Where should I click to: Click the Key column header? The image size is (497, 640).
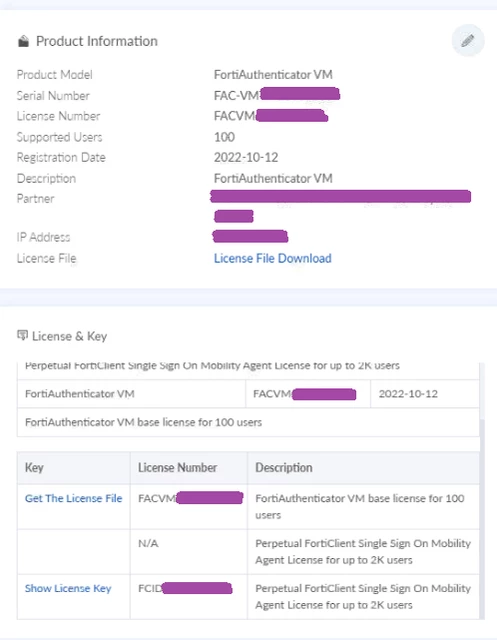click(x=74, y=468)
